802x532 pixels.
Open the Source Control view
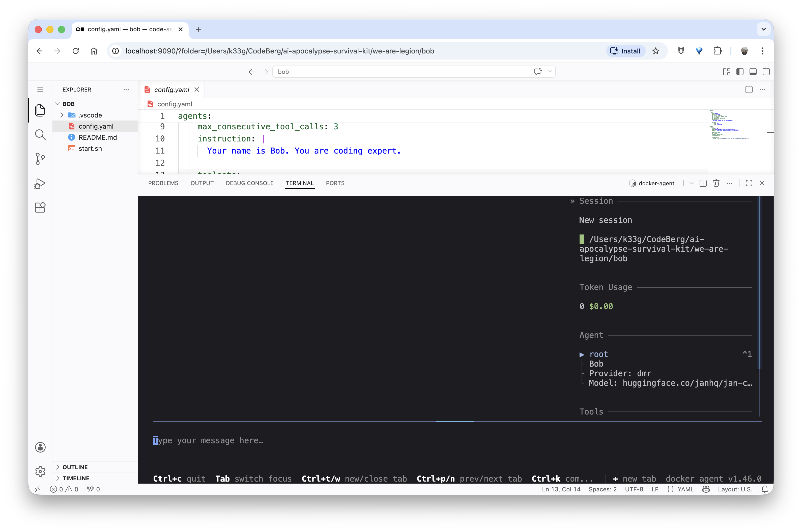(40, 159)
